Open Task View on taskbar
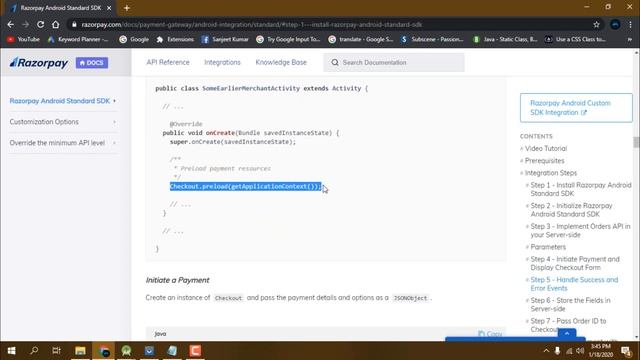This screenshot has height=360, width=640. tap(56, 351)
